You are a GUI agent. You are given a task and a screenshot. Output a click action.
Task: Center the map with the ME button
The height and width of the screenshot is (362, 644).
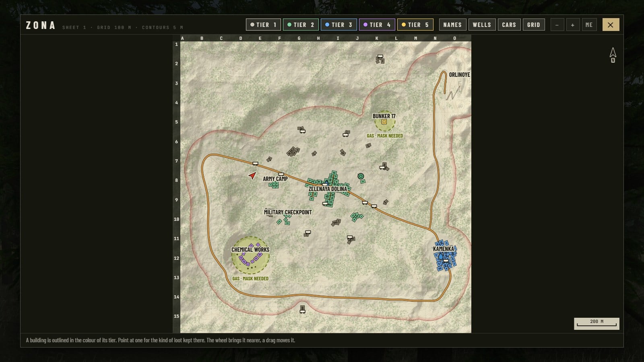(589, 25)
